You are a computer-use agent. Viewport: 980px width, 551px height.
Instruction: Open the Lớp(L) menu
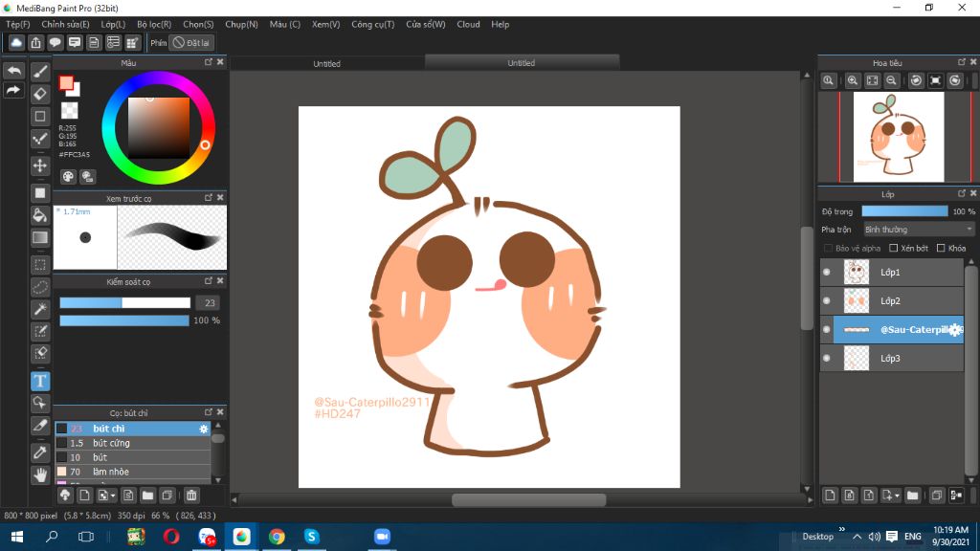pos(113,24)
